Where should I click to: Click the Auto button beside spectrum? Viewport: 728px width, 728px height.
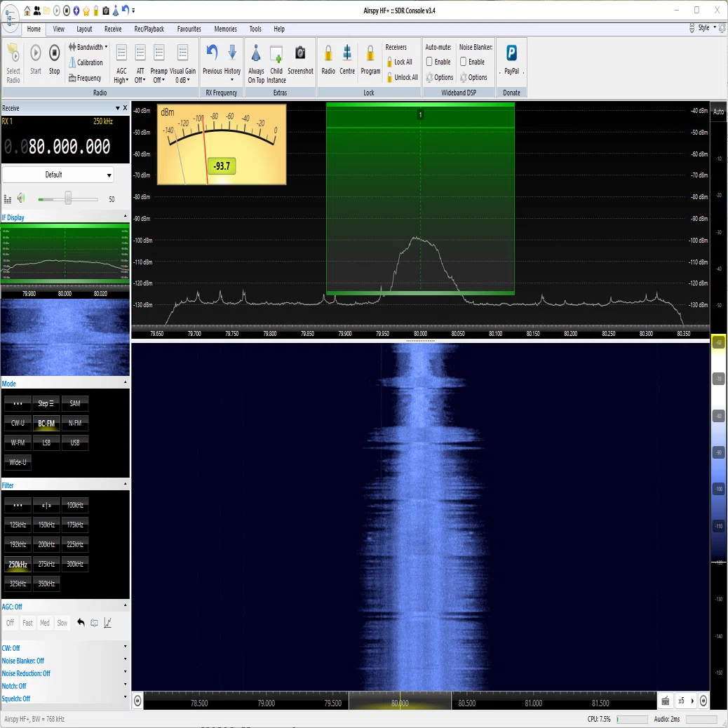[x=718, y=112]
